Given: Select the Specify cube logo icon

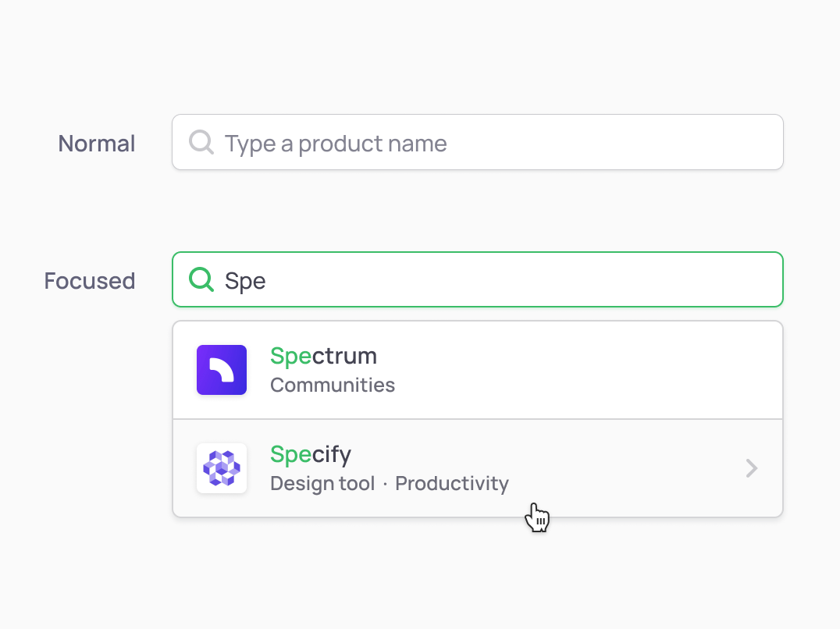Looking at the screenshot, I should coord(222,468).
